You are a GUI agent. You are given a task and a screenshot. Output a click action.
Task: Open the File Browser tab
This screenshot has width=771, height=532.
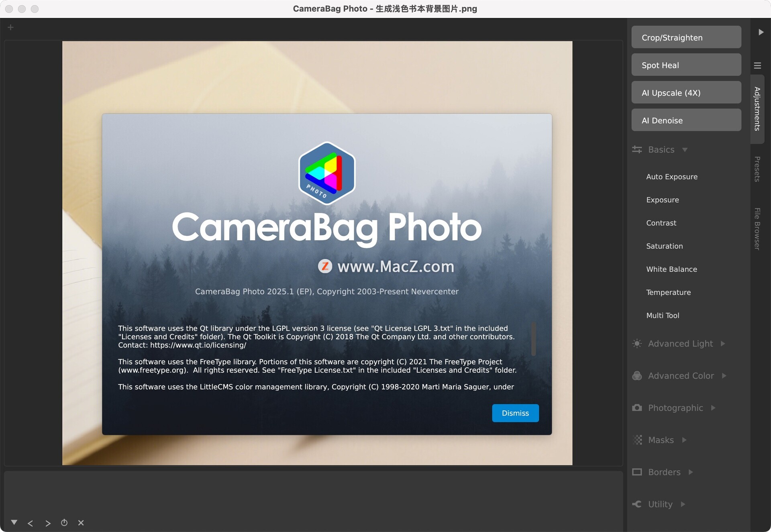(x=757, y=229)
